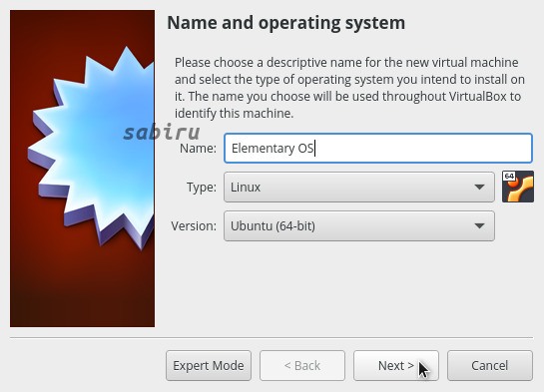Image resolution: width=544 pixels, height=392 pixels.
Task: Click the Type: label
Action: [x=202, y=188]
